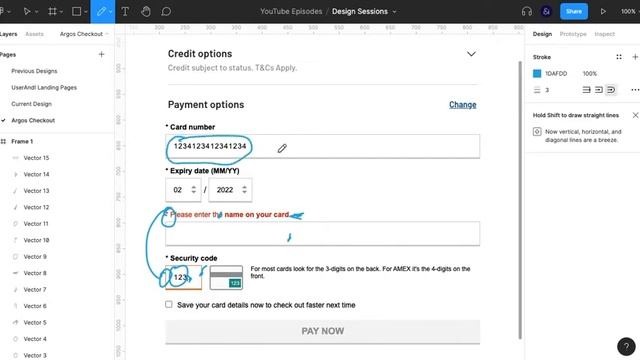Open Argos Checkout page dropdown

pos(84,34)
